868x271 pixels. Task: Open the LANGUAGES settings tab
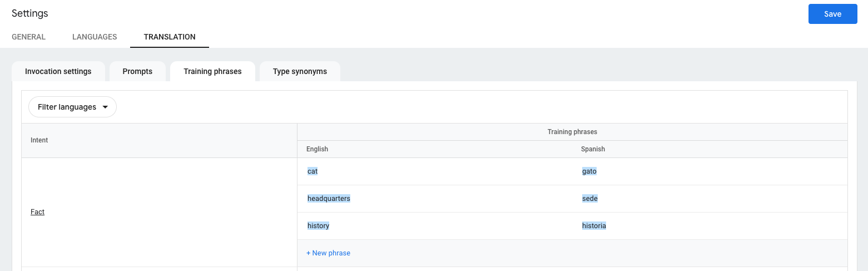(x=95, y=37)
